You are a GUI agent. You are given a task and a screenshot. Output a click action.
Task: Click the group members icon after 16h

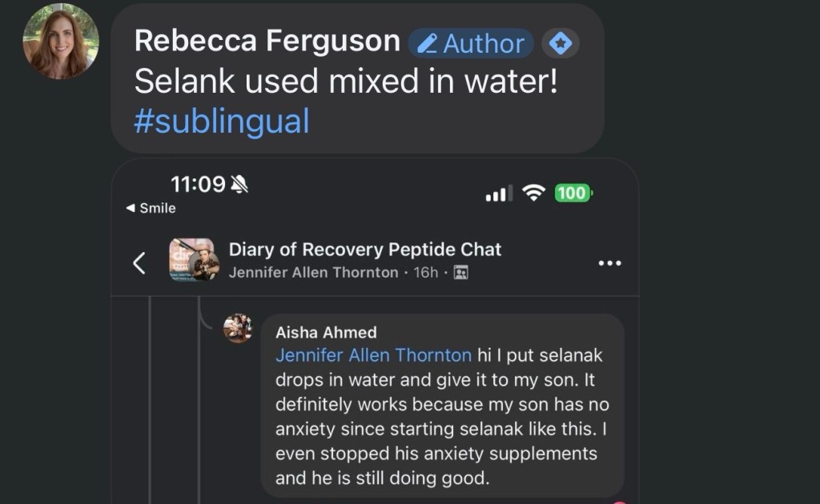tap(460, 273)
